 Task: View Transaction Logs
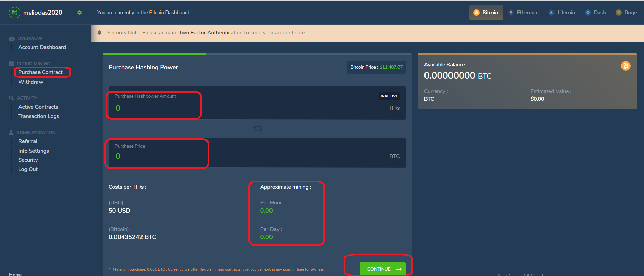(38, 116)
